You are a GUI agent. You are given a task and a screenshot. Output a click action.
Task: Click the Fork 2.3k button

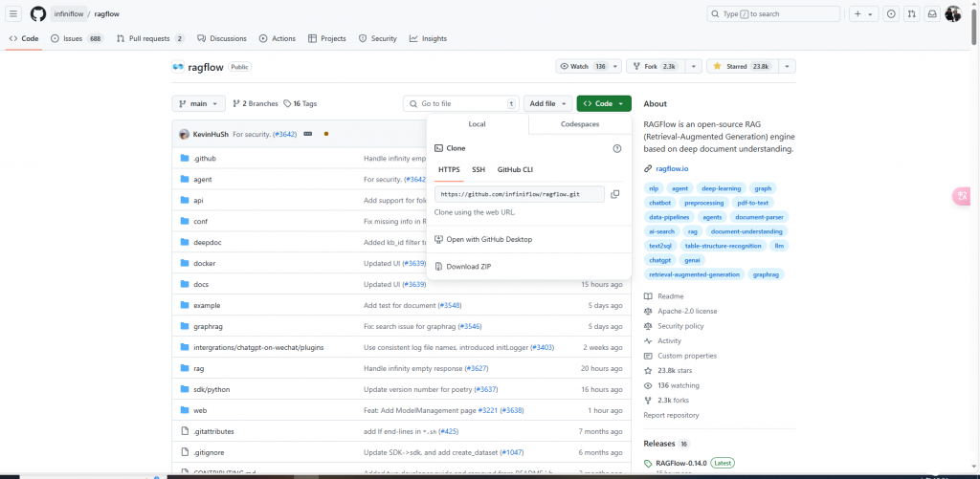656,66
